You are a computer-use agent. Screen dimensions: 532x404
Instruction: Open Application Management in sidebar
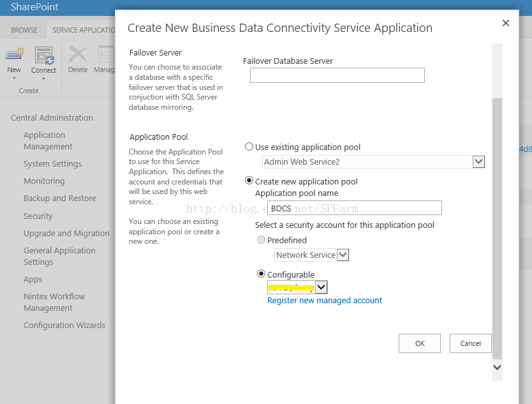[48, 140]
